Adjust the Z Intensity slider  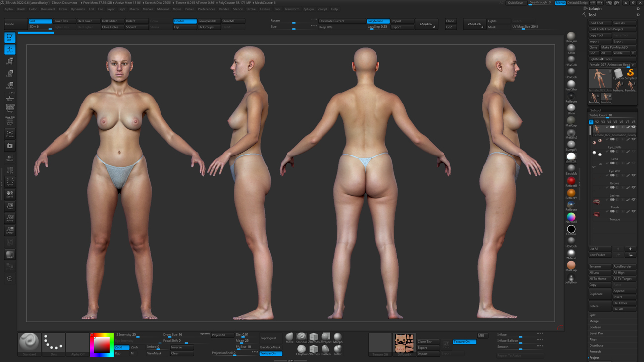pyautogui.click(x=138, y=335)
